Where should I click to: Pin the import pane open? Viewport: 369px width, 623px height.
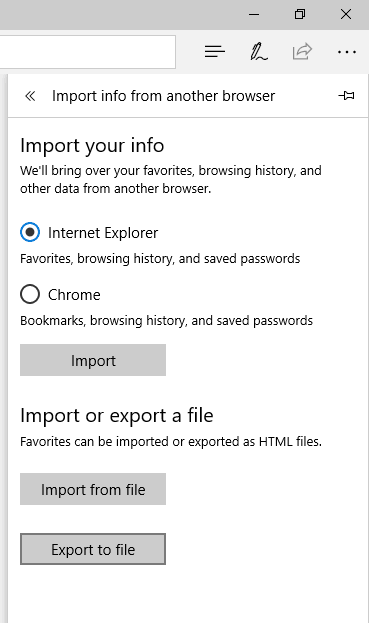tap(346, 95)
